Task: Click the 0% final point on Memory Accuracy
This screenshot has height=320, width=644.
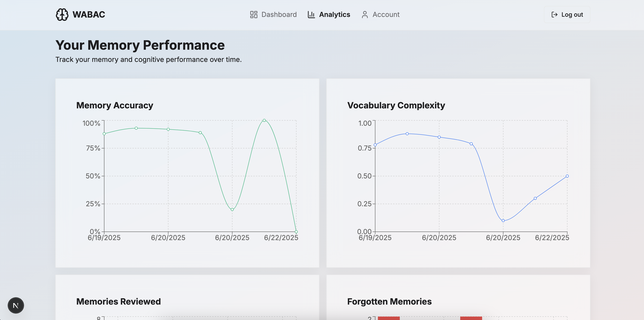Action: click(296, 232)
